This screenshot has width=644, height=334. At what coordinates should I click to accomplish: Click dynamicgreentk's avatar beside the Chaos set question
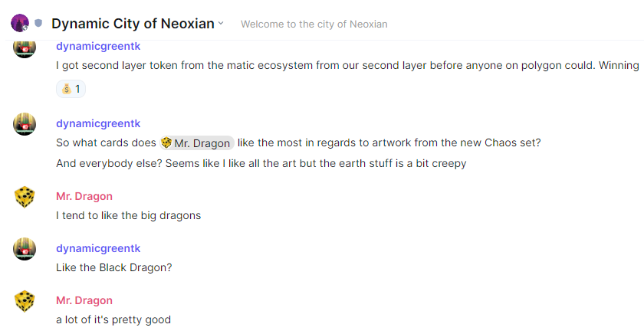point(25,123)
